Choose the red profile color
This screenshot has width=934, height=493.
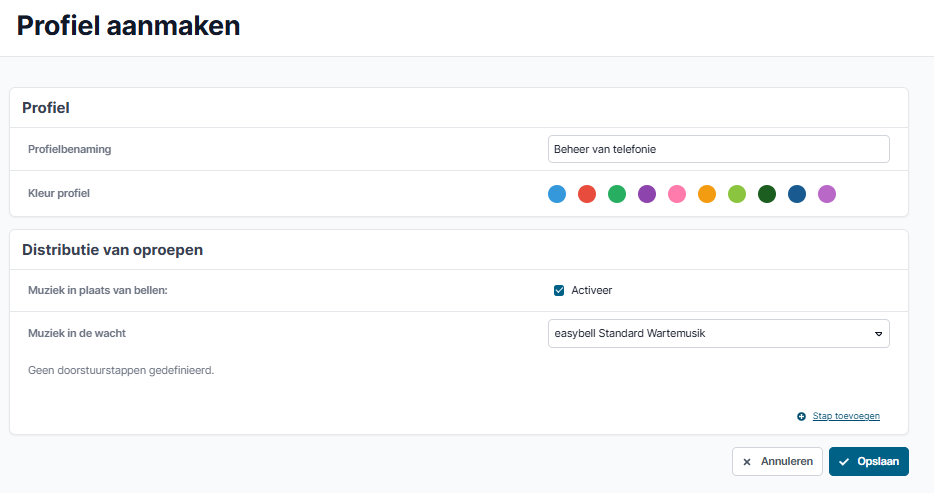point(587,194)
